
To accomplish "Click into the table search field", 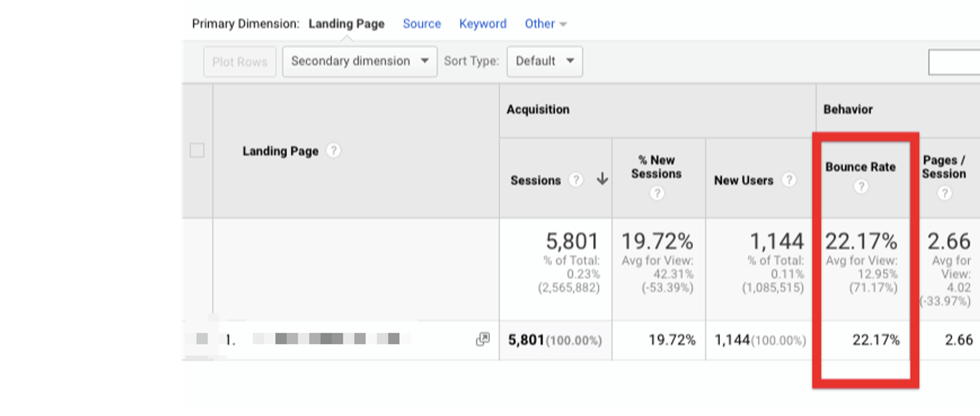I will 953,62.
